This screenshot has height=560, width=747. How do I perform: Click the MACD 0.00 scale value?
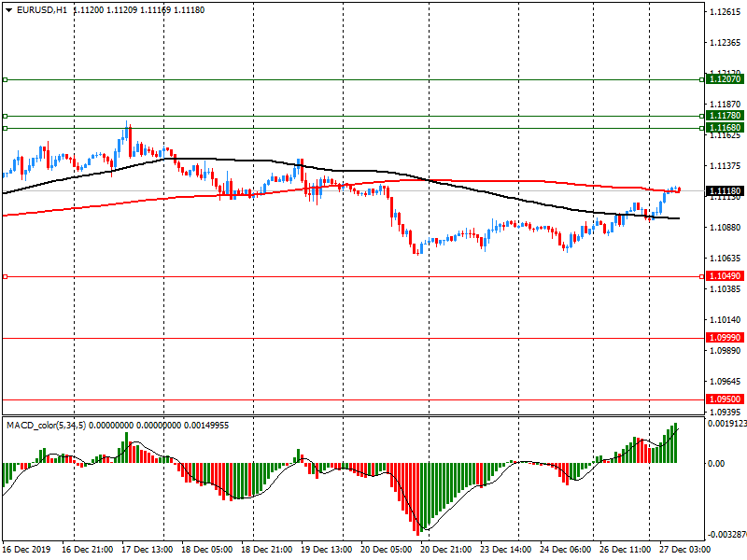(x=716, y=463)
